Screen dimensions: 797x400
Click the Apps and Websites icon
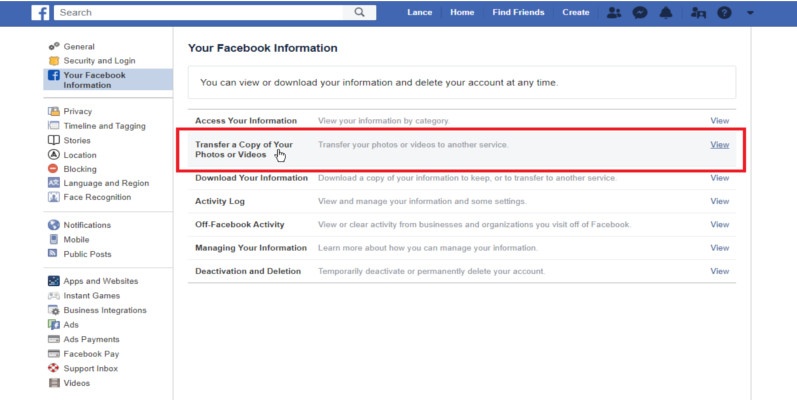[x=54, y=281]
